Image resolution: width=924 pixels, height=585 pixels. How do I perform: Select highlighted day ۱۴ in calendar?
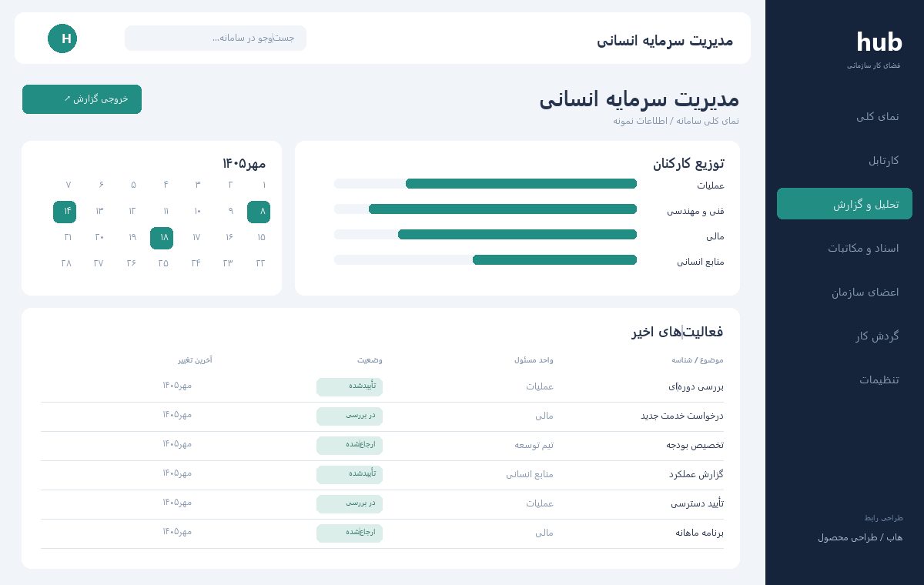pos(65,212)
